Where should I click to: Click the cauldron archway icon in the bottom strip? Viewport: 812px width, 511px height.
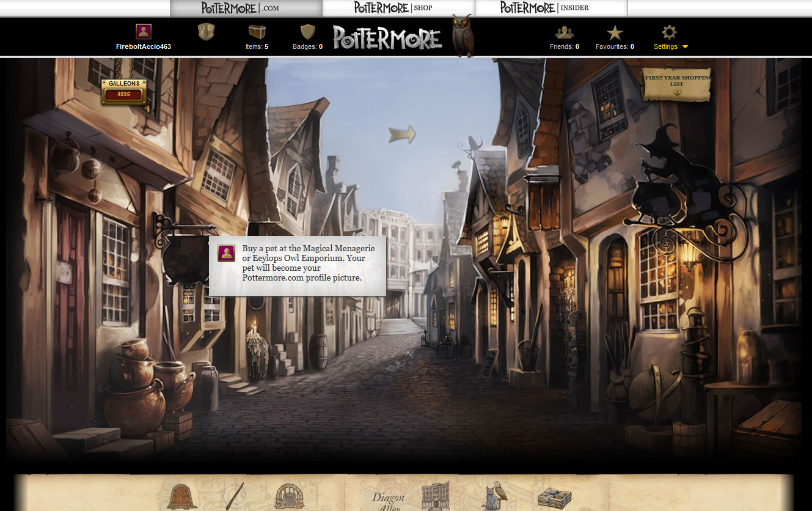coord(290,496)
